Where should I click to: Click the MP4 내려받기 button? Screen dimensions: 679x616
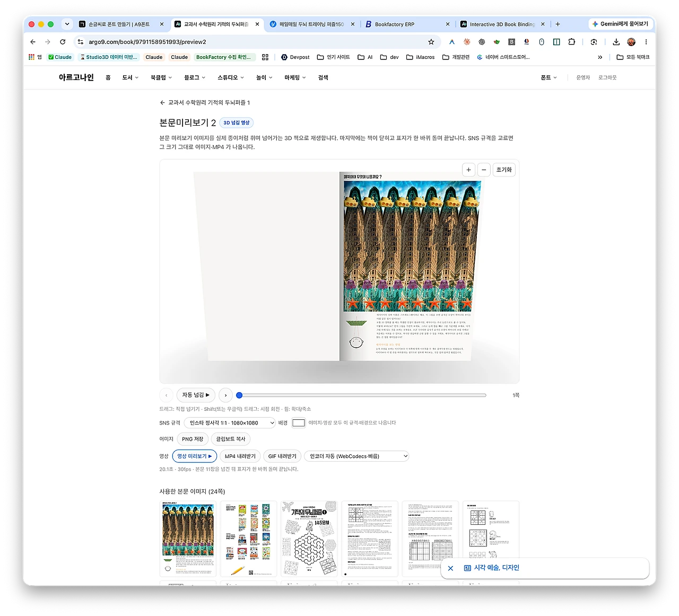(240, 456)
